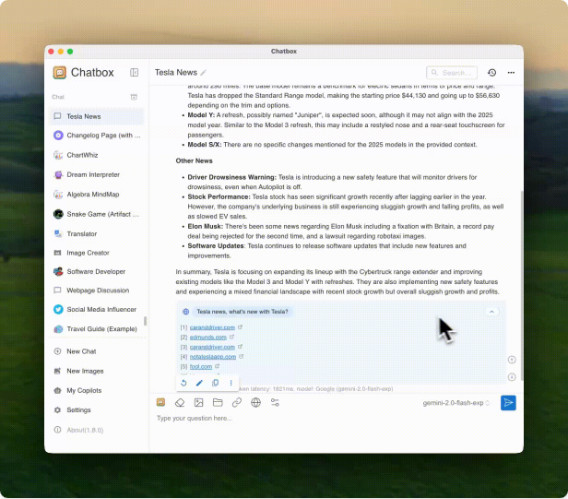This screenshot has width=568, height=499.
Task: Open the chat history clock icon
Action: 492,72
